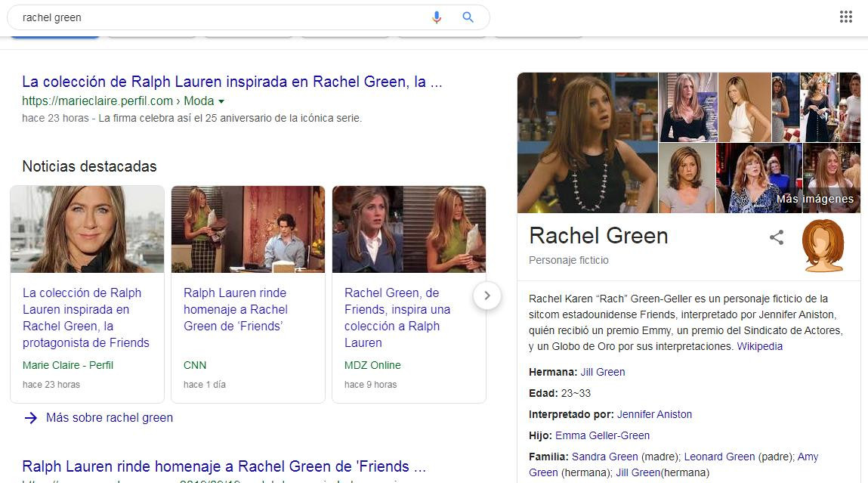Click the Edad: 23~33 entry
The height and width of the screenshot is (483, 868).
(560, 393)
